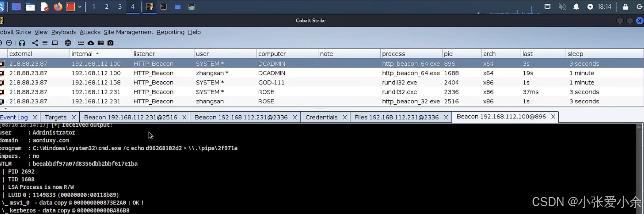Open notifications via the bell icon
This screenshot has height=214, width=644.
[577, 7]
